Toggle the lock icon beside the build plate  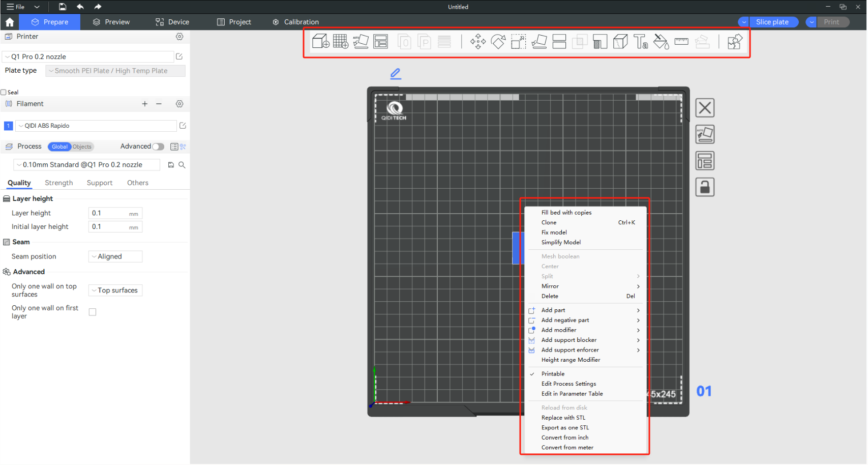[x=705, y=187]
